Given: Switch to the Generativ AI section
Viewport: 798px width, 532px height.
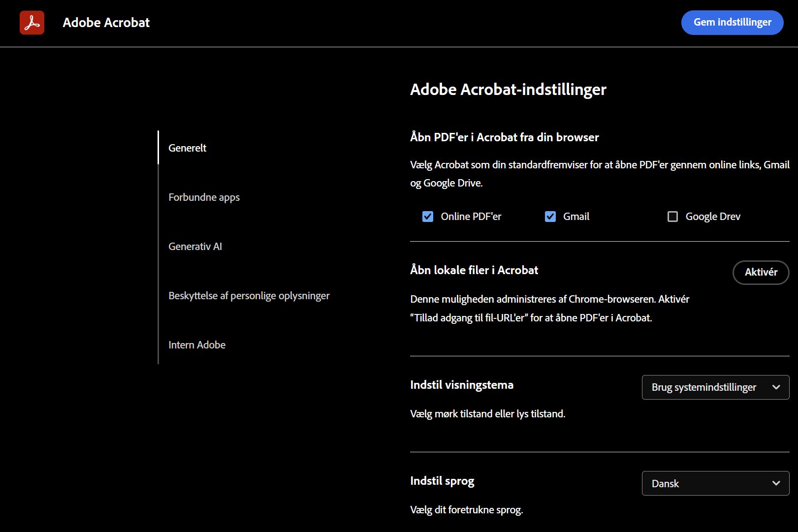Looking at the screenshot, I should pyautogui.click(x=195, y=246).
